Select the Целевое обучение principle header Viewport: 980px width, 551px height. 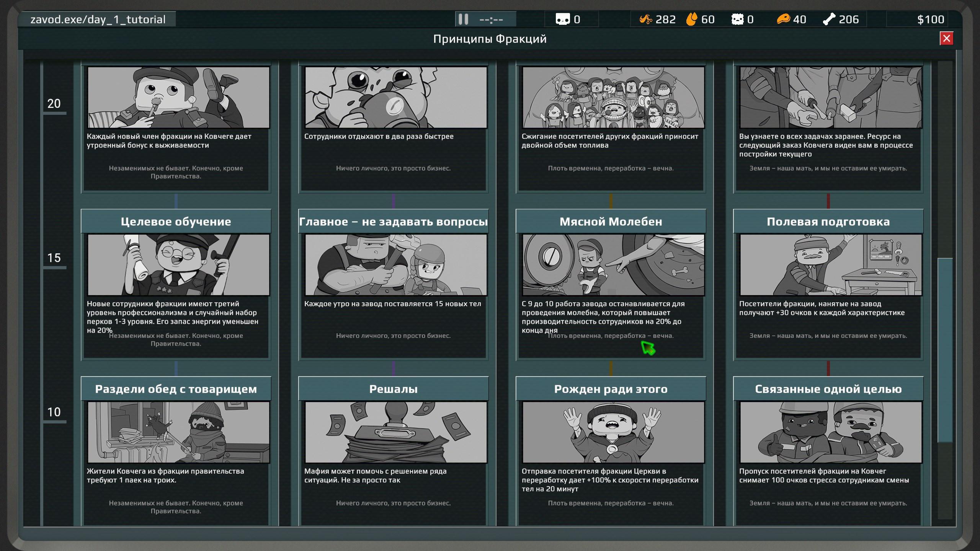176,222
